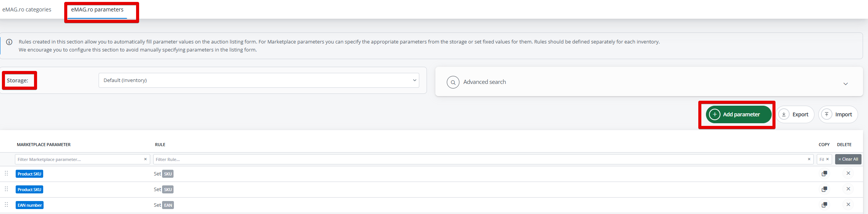This screenshot has width=868, height=214.
Task: Delete the EAN number parameter rule
Action: [848, 204]
